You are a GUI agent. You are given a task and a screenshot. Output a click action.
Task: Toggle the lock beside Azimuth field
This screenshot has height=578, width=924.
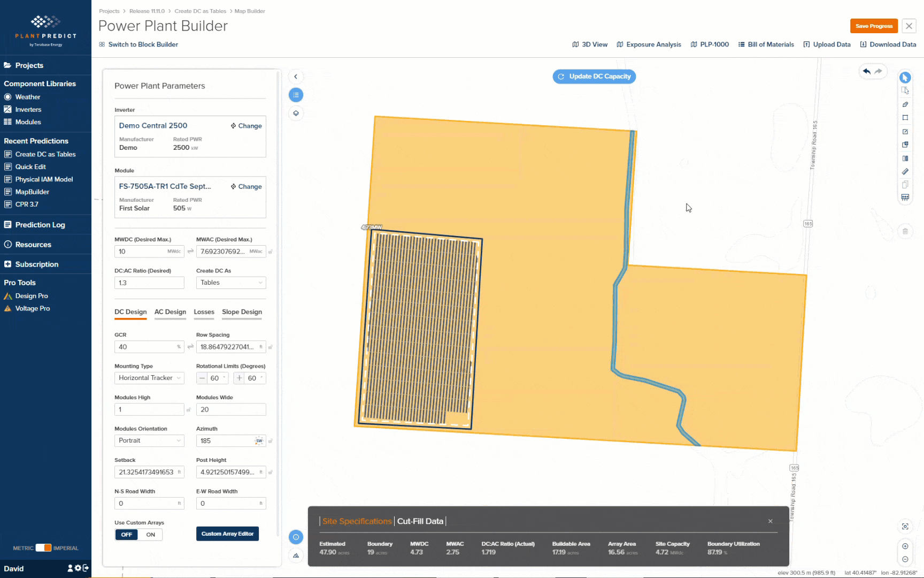(271, 441)
